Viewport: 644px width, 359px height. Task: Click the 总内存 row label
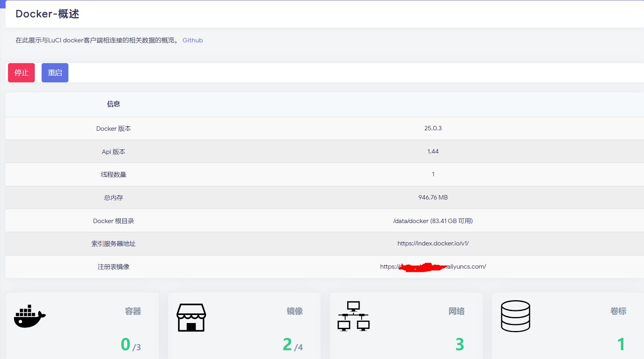pyautogui.click(x=114, y=198)
